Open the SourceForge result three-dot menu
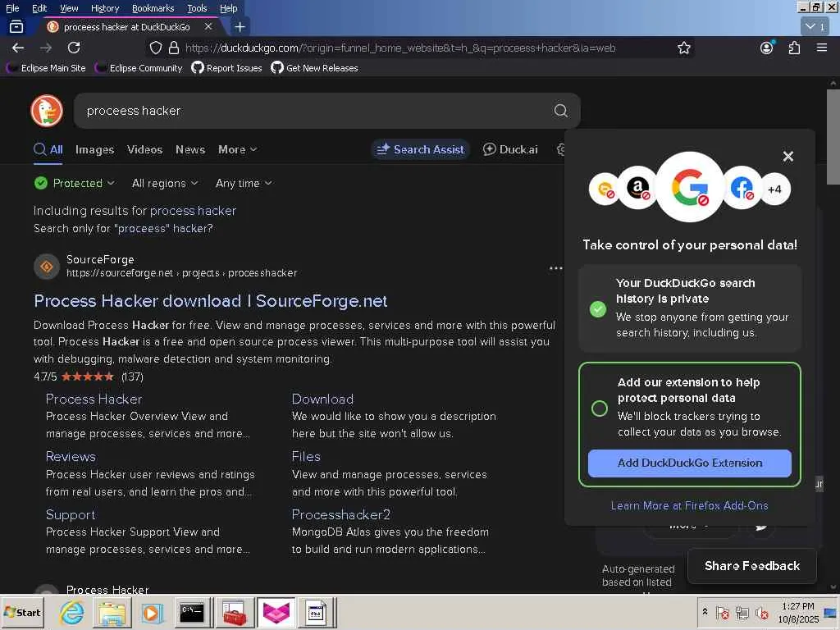840x630 pixels. [555, 268]
